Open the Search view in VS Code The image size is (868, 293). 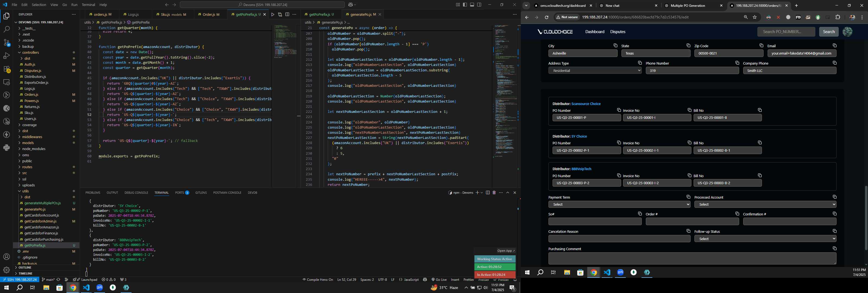[7, 29]
